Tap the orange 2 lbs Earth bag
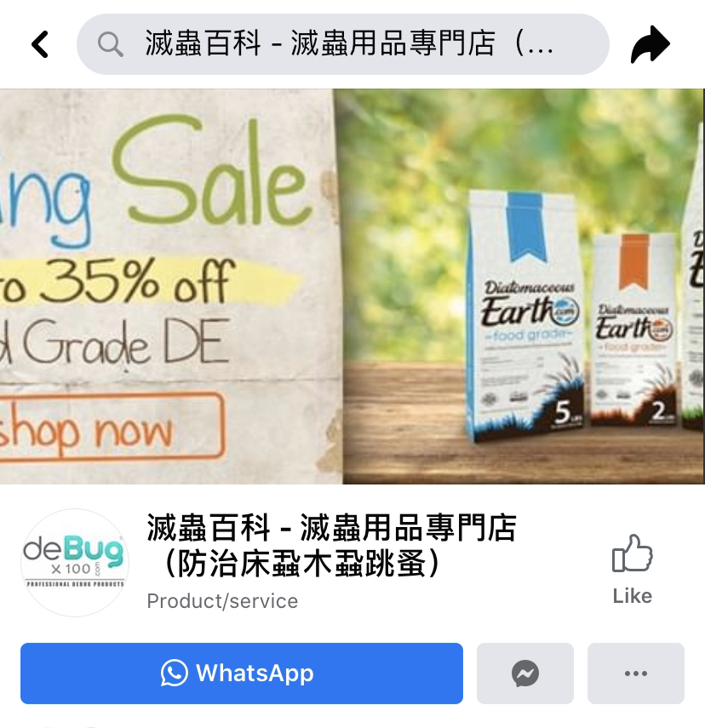Viewport: 705px width, 728px height. point(633,330)
